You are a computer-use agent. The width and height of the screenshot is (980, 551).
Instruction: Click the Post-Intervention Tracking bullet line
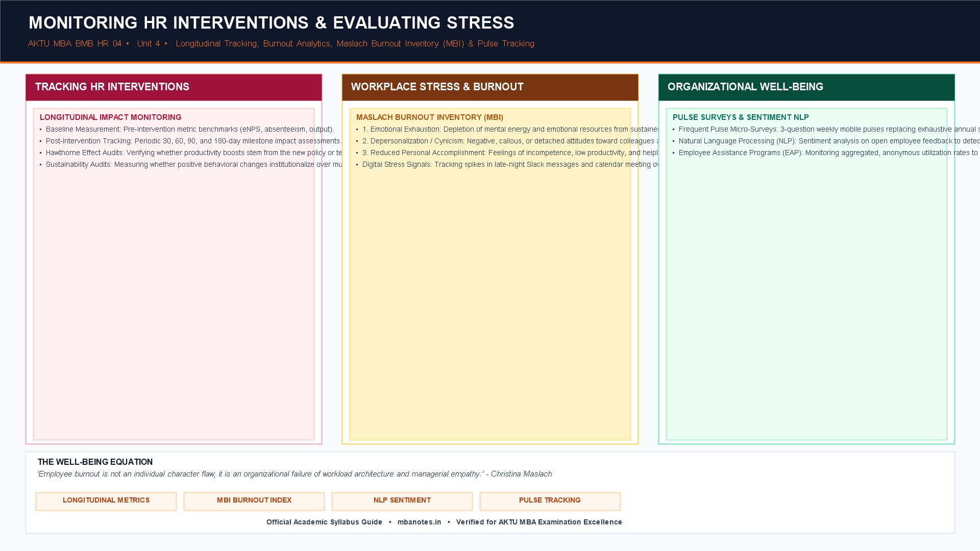pos(191,141)
